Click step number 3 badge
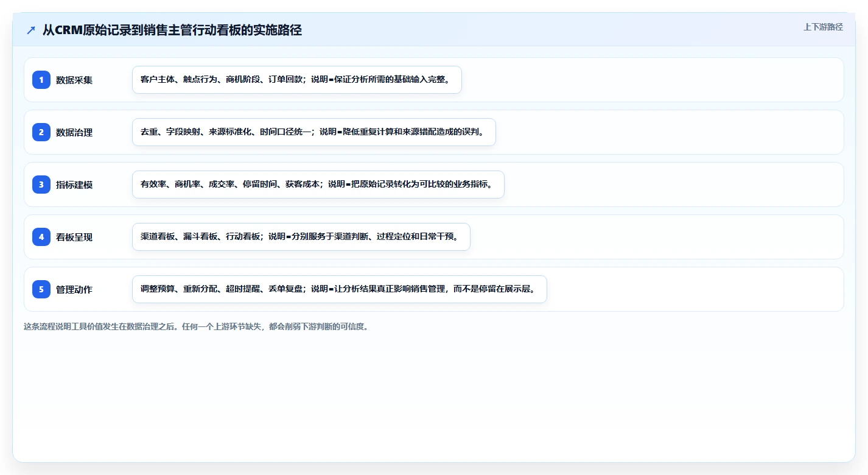Screen dimensions: 868x475 pos(41,185)
